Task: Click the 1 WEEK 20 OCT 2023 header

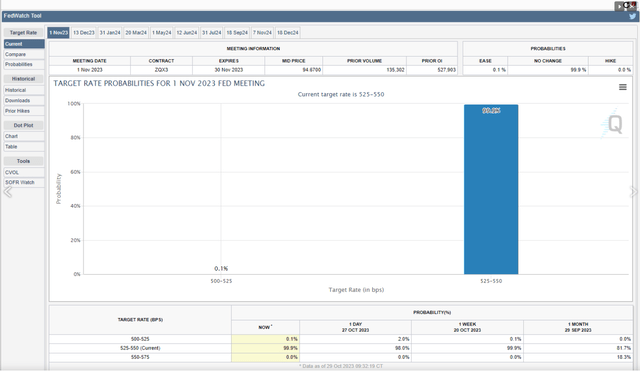Action: 467,327
